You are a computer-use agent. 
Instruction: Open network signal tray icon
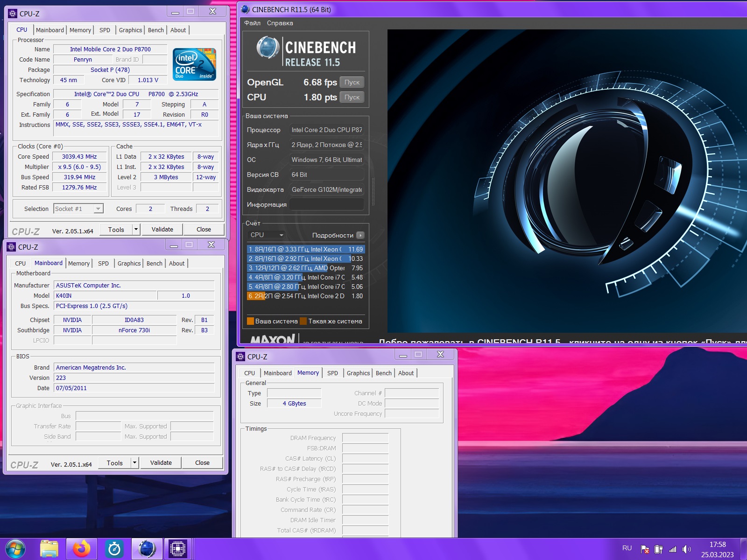point(673,549)
